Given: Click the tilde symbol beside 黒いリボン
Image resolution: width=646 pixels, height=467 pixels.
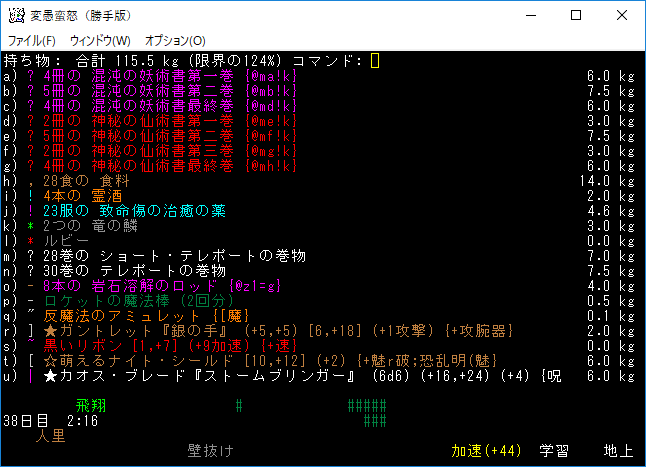Looking at the screenshot, I should coord(33,346).
